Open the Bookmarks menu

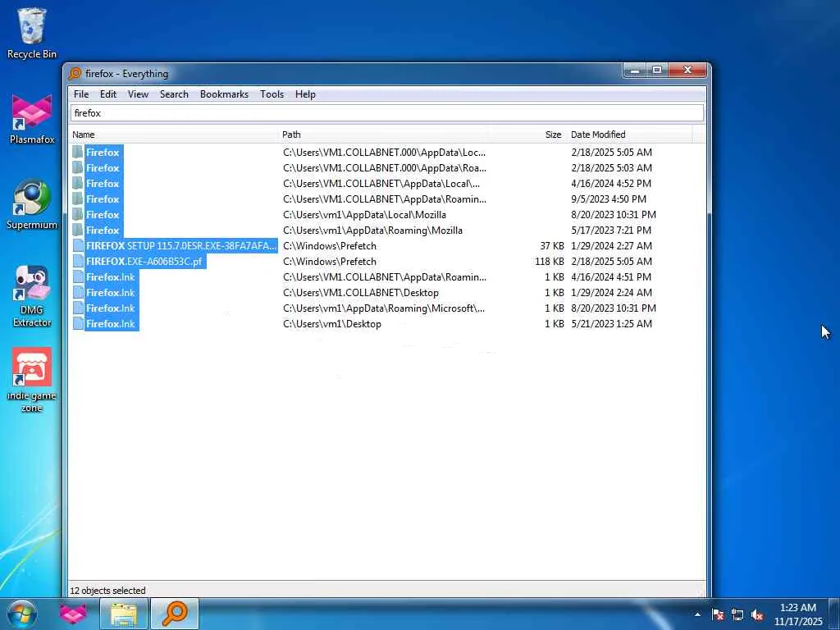[224, 94]
